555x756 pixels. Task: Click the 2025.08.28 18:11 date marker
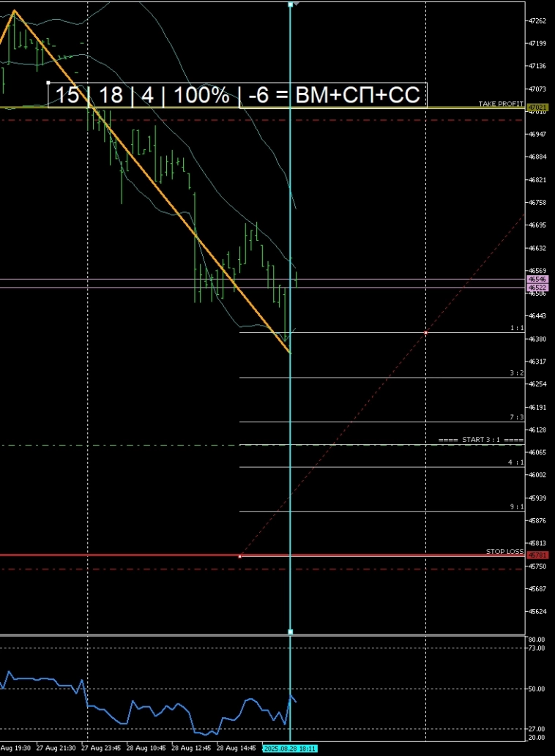289,749
